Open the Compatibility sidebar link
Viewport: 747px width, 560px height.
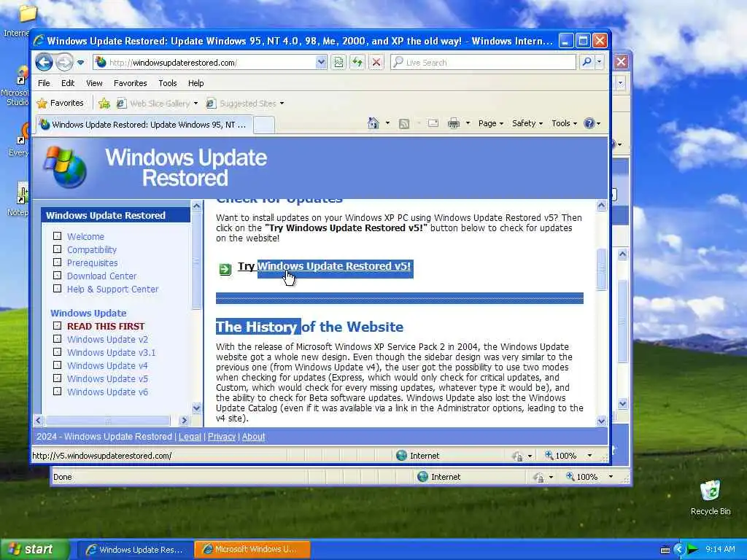[91, 249]
